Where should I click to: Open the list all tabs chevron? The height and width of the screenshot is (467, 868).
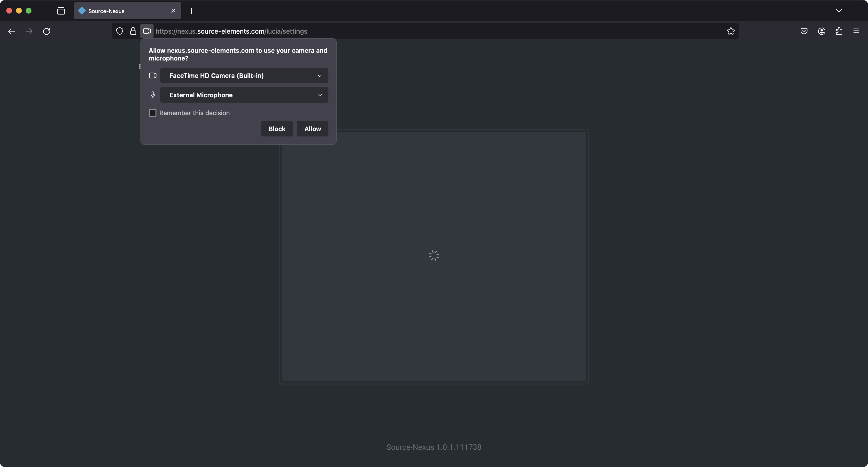point(839,11)
